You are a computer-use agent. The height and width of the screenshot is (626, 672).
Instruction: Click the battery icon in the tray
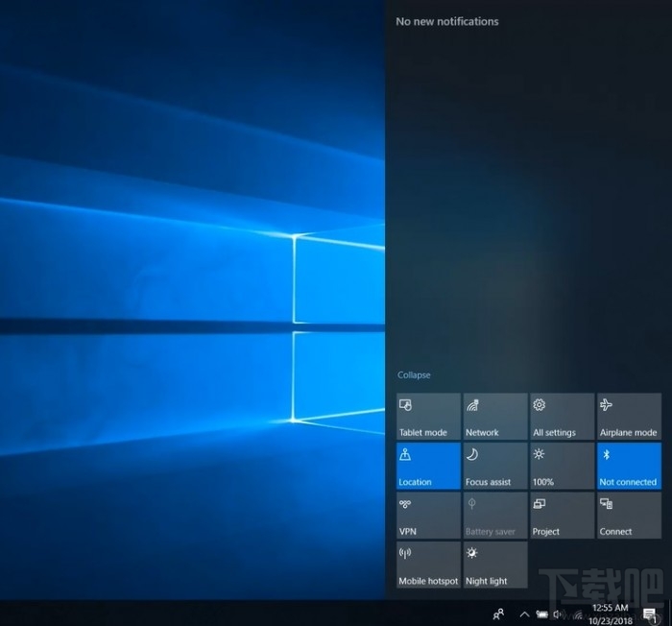click(542, 614)
